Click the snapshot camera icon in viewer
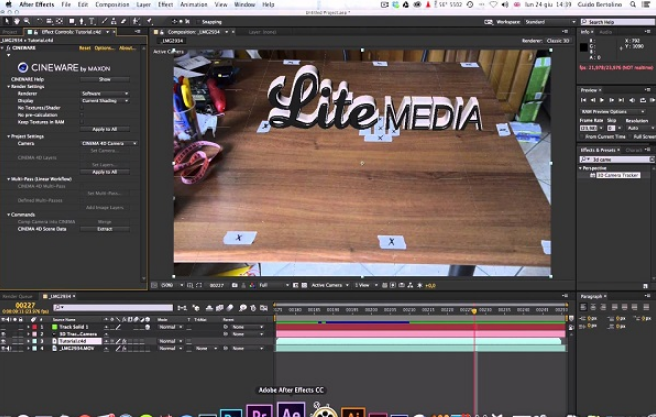Screen dimensions: 656x417 tap(235, 285)
